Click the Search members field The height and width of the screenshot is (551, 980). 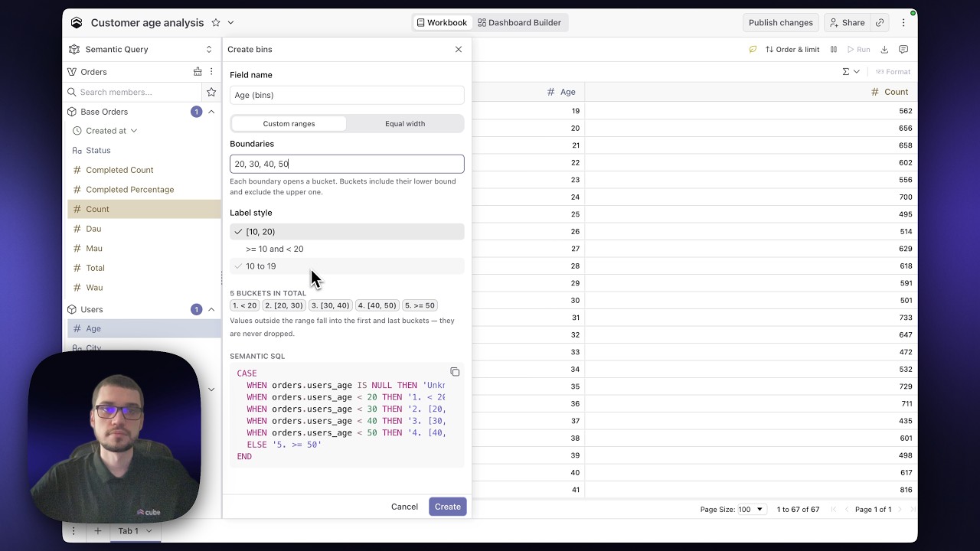(134, 92)
